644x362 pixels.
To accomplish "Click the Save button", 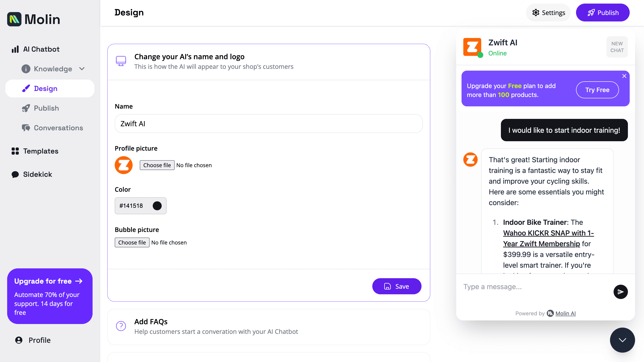I will [x=396, y=286].
